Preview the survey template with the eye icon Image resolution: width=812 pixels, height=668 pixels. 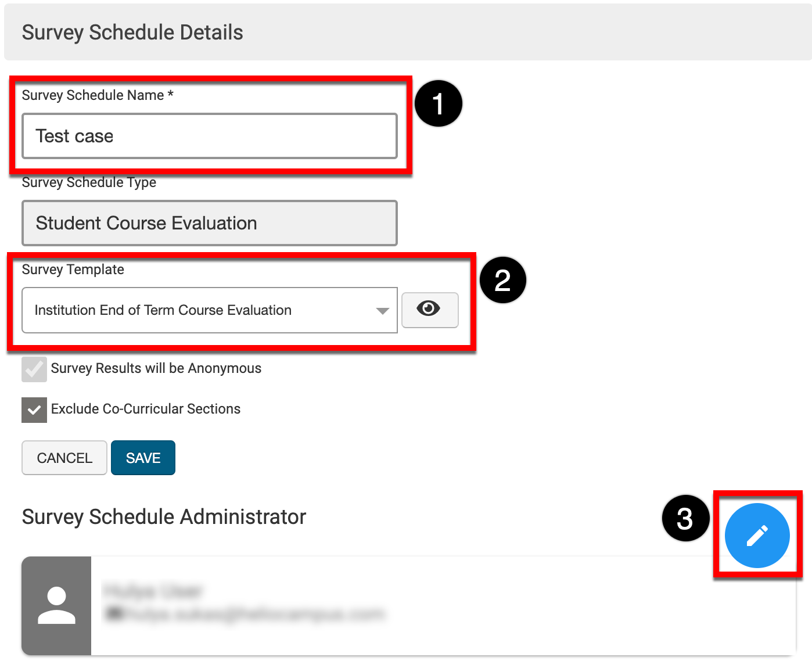(x=429, y=309)
